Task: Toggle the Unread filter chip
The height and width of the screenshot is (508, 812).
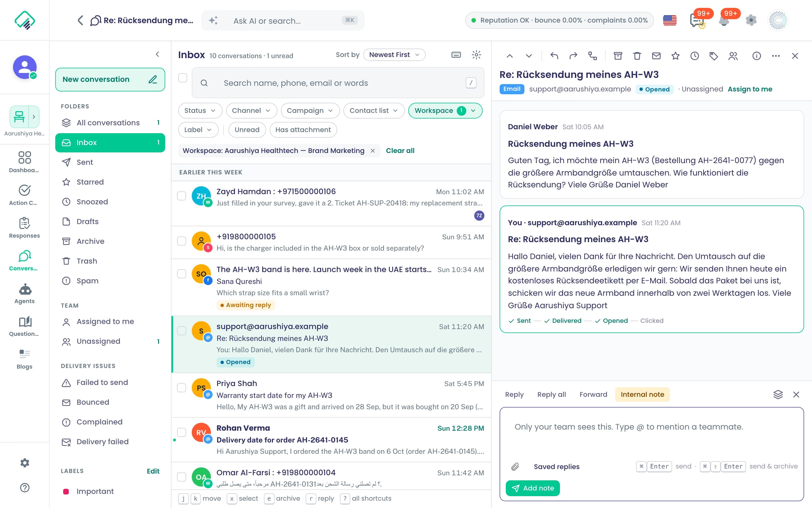Action: (247, 130)
